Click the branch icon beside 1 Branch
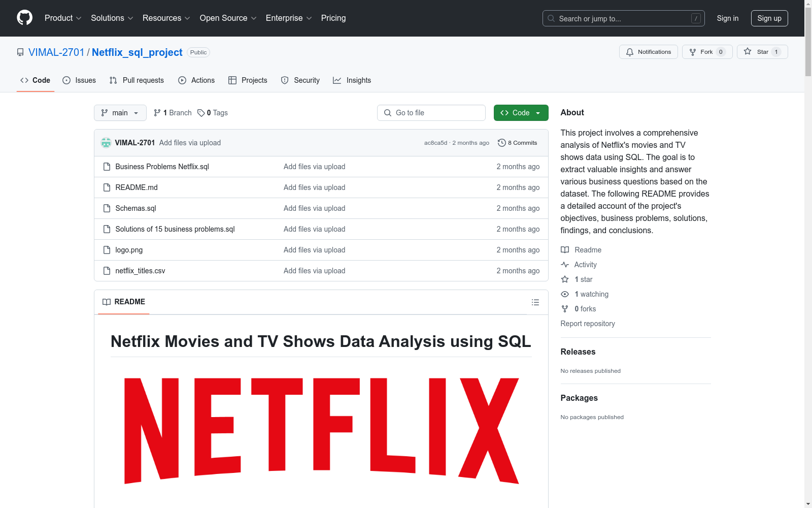This screenshot has width=812, height=508. (157, 113)
